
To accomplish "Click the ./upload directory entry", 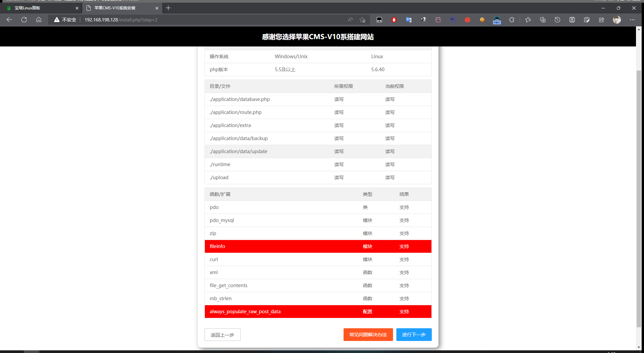I will [x=219, y=178].
